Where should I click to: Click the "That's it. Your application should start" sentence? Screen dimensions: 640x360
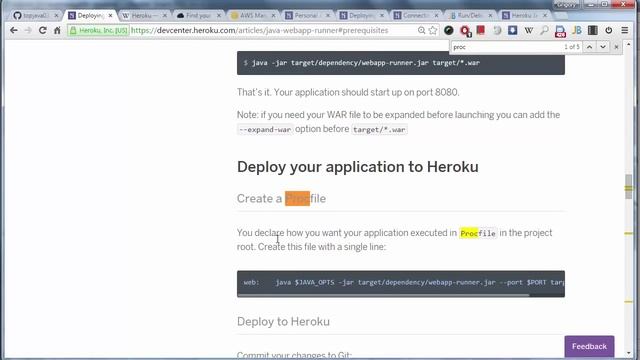pos(348,92)
